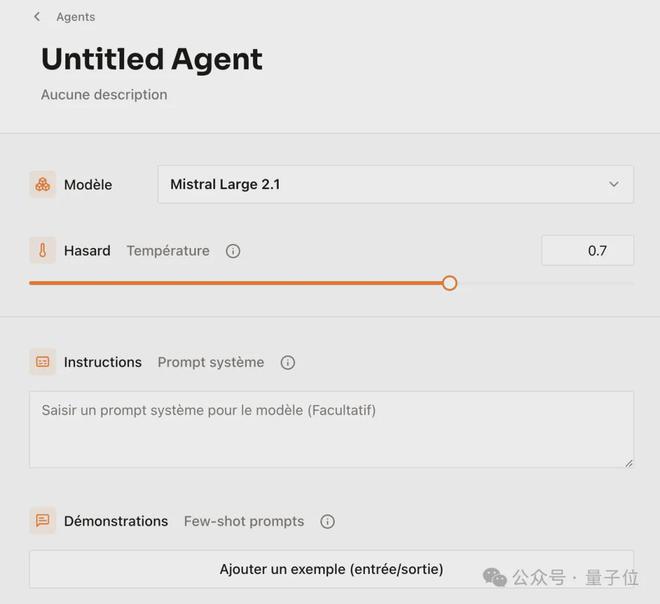
Task: Click the back arrow next to Agents
Action: [x=37, y=17]
